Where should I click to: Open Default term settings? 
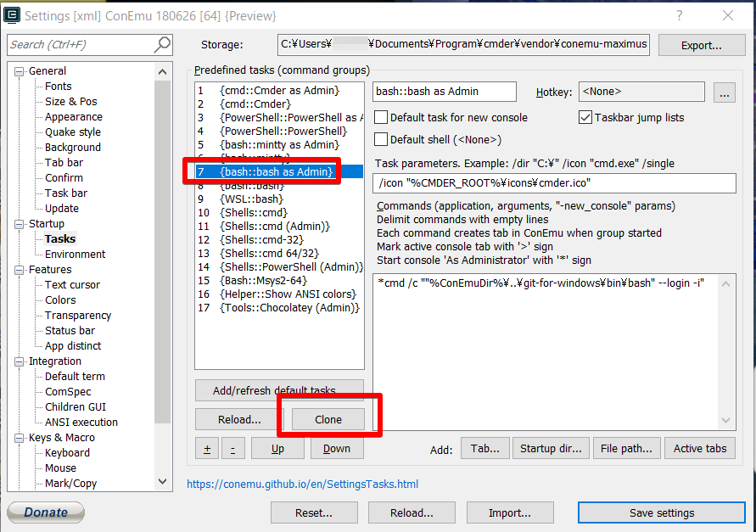pos(75,377)
